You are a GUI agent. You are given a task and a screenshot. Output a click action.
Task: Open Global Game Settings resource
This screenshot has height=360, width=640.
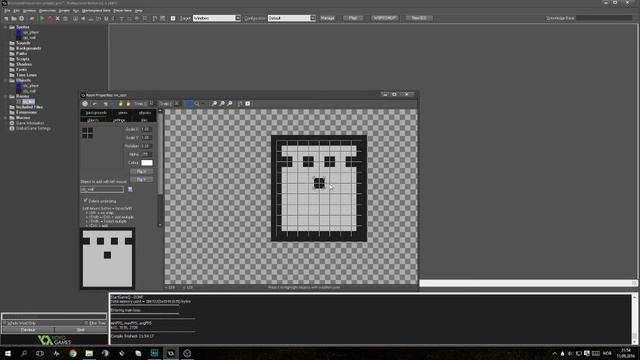click(x=30, y=128)
